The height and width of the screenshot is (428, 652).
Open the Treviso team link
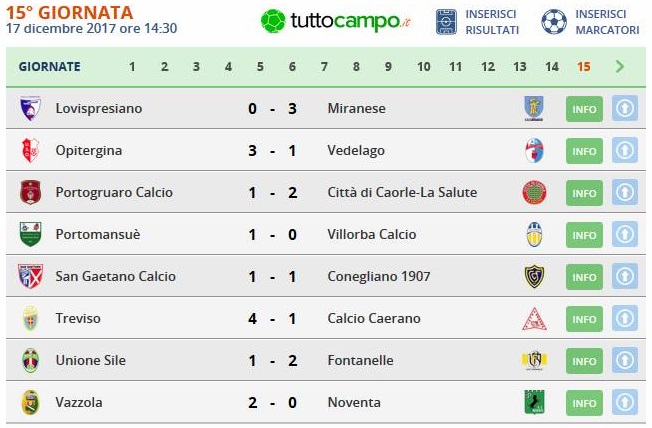(x=78, y=318)
